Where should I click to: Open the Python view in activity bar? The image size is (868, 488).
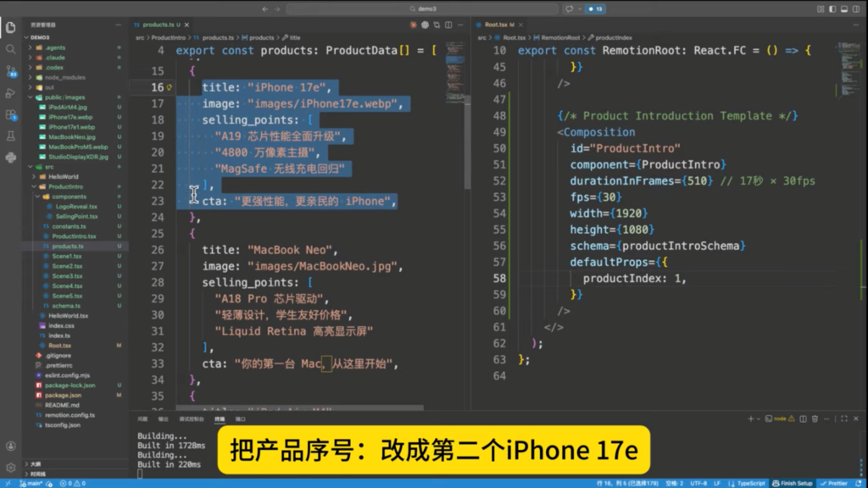click(x=10, y=158)
